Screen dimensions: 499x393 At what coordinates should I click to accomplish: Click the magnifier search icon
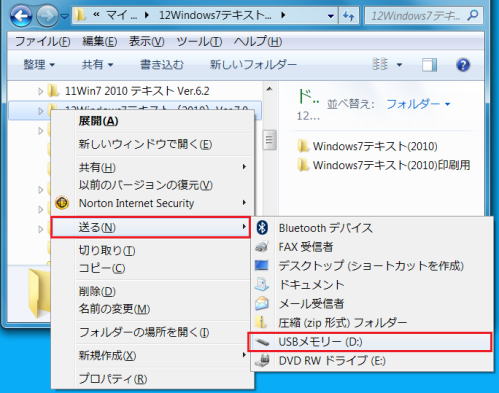[x=473, y=15]
